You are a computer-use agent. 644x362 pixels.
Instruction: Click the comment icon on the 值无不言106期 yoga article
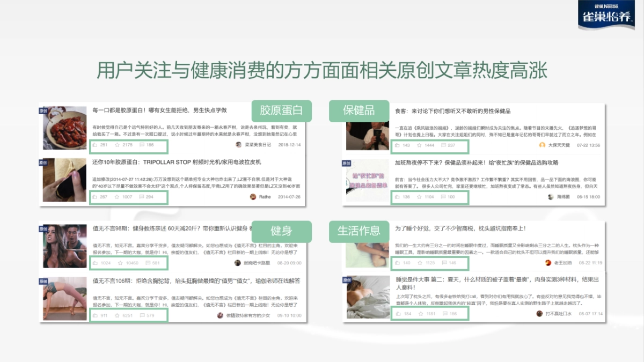(141, 315)
